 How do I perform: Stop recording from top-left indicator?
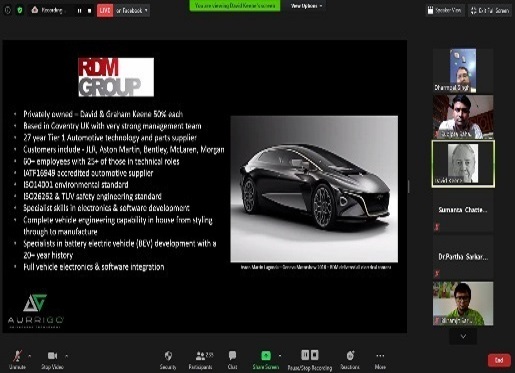[x=89, y=11]
